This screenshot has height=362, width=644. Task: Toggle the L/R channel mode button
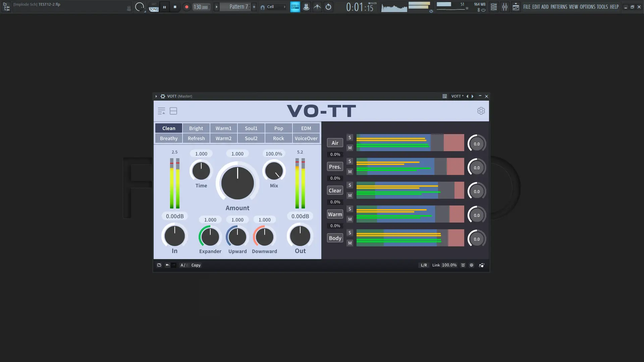424,265
